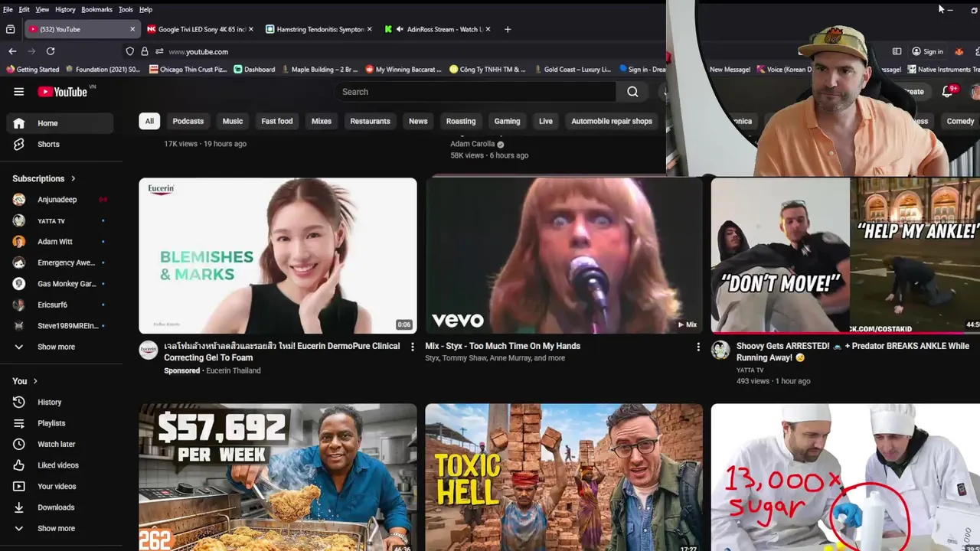
Task: Open the Eucerin ad options menu
Action: pyautogui.click(x=412, y=347)
